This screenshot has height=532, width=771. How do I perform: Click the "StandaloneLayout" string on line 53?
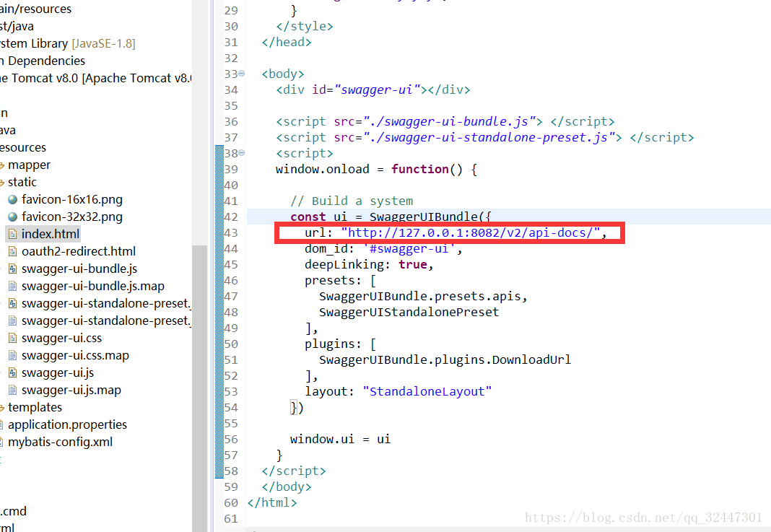pyautogui.click(x=427, y=391)
